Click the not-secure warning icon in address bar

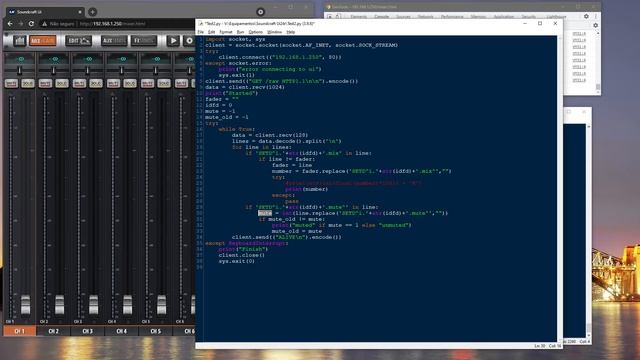(x=44, y=24)
